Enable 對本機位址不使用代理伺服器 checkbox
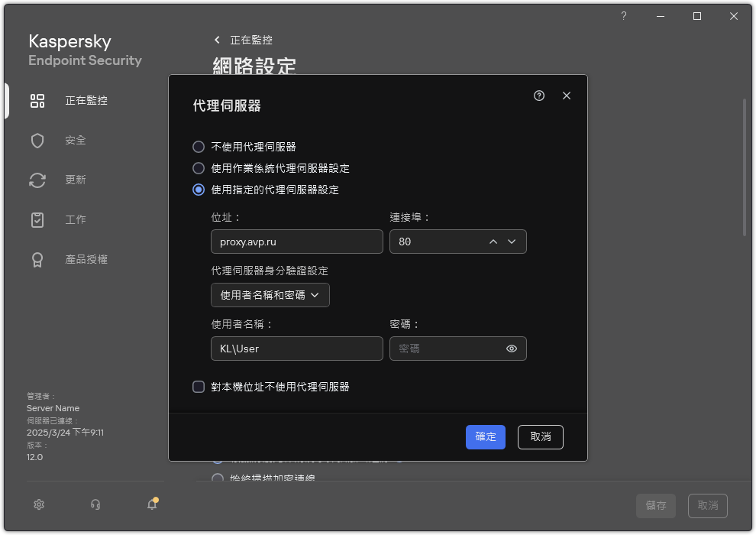 (x=199, y=387)
